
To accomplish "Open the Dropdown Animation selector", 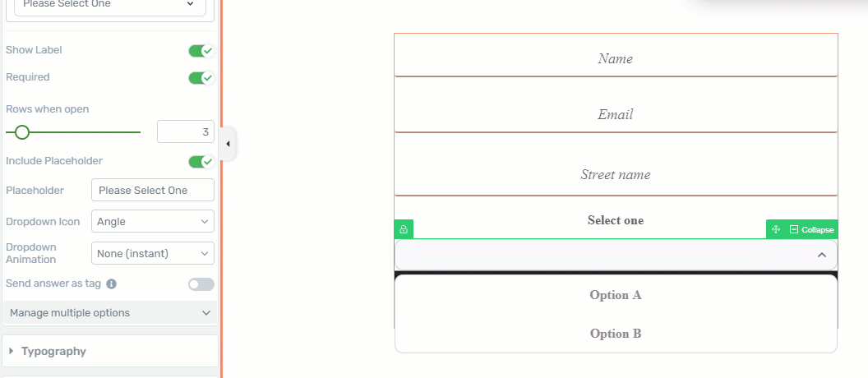I will pos(153,253).
